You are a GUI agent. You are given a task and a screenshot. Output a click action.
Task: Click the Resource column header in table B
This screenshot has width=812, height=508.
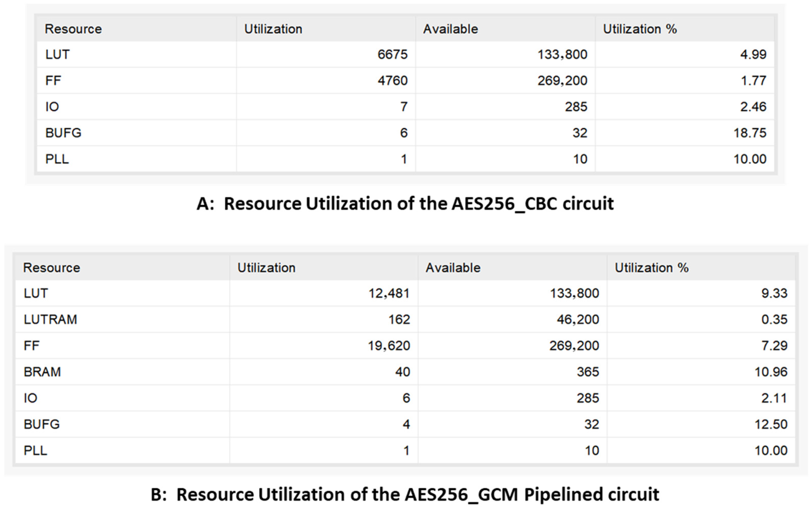point(52,268)
